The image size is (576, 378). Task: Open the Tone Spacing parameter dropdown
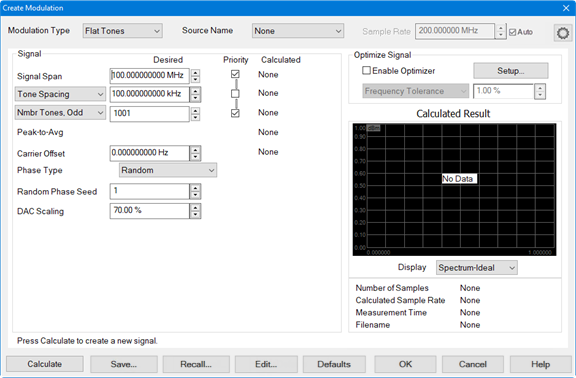[x=60, y=94]
